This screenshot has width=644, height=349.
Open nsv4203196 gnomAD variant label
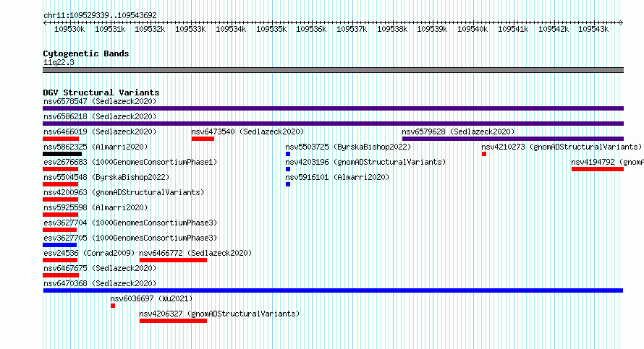(365, 162)
